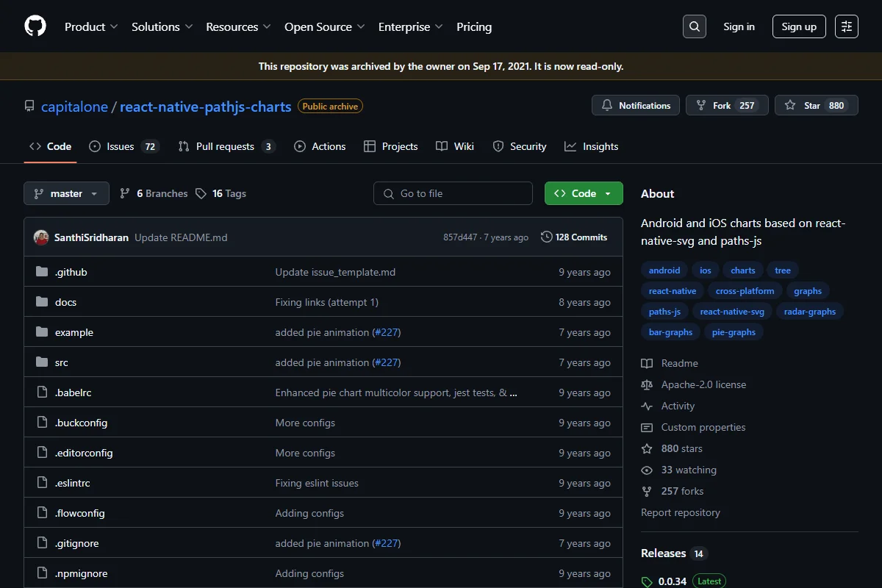Expand the master branch dropdown
The height and width of the screenshot is (588, 882).
tap(66, 193)
